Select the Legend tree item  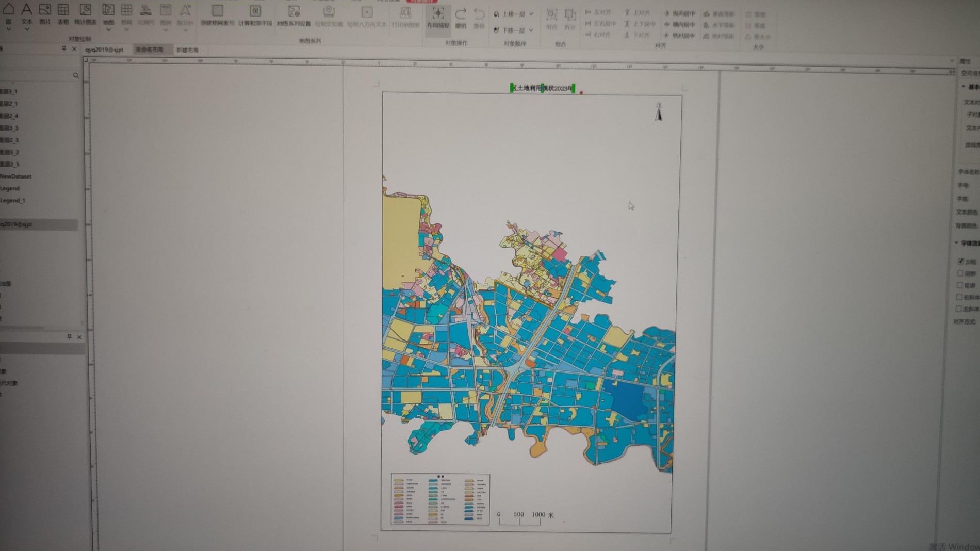10,188
